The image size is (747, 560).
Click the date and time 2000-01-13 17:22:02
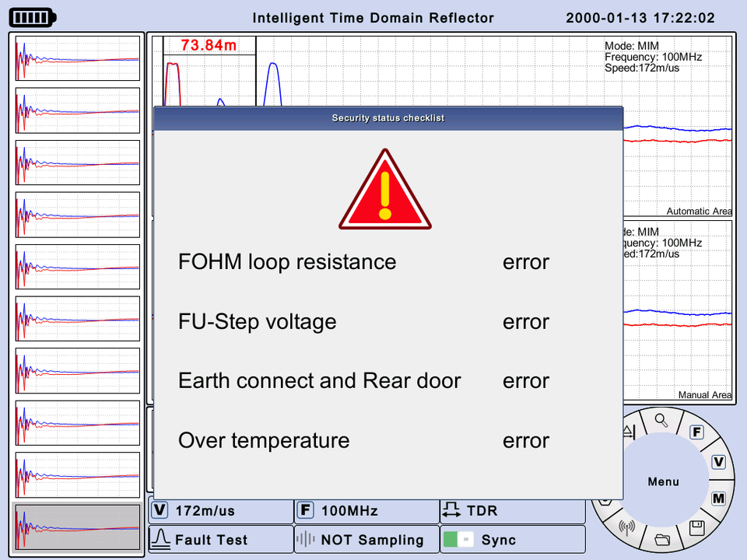pos(640,18)
